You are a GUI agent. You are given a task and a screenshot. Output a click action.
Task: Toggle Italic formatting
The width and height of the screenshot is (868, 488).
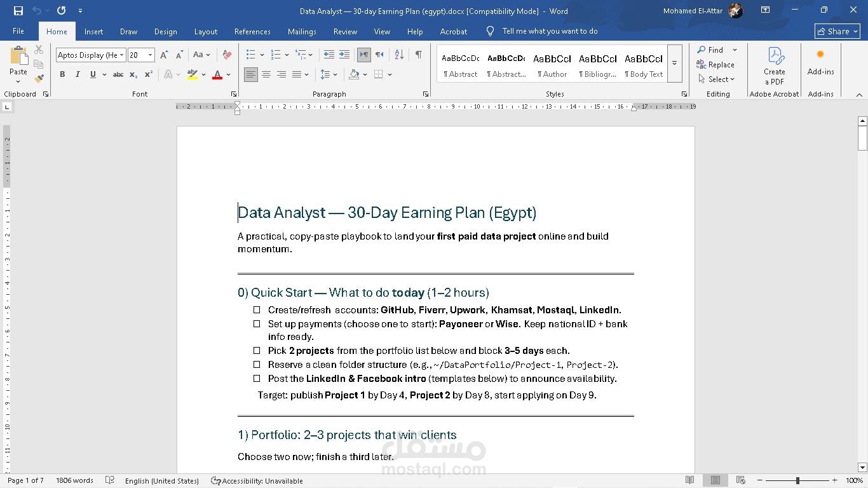[x=78, y=75]
